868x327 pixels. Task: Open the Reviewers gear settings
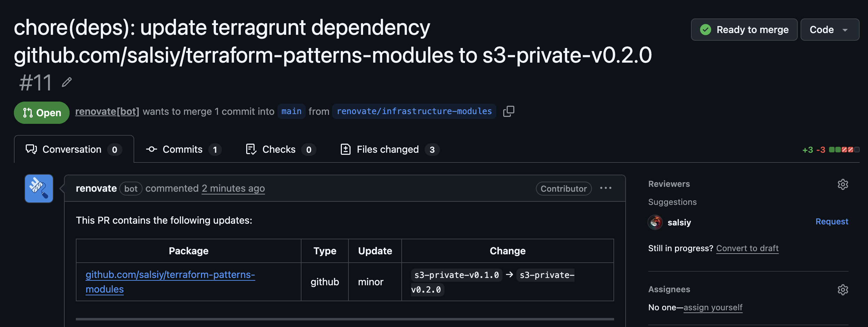(x=843, y=184)
